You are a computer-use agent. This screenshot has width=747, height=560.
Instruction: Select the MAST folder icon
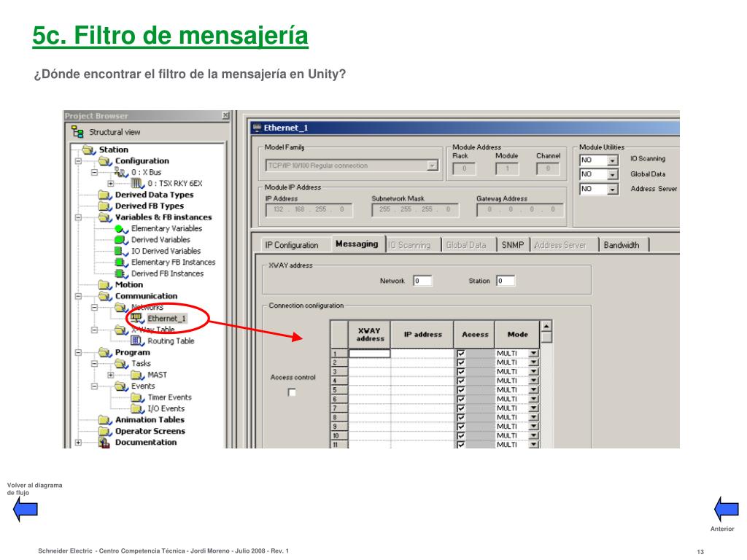(x=138, y=375)
